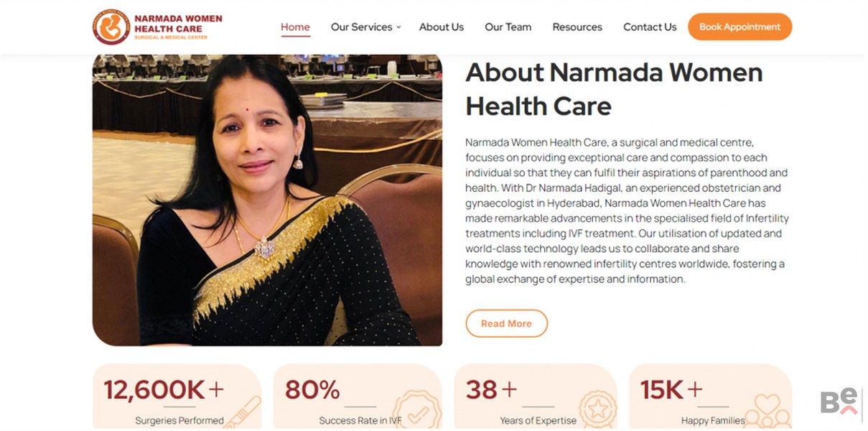Click the star medal icon in Years of Expertise card
This screenshot has width=868, height=431.
[x=598, y=410]
